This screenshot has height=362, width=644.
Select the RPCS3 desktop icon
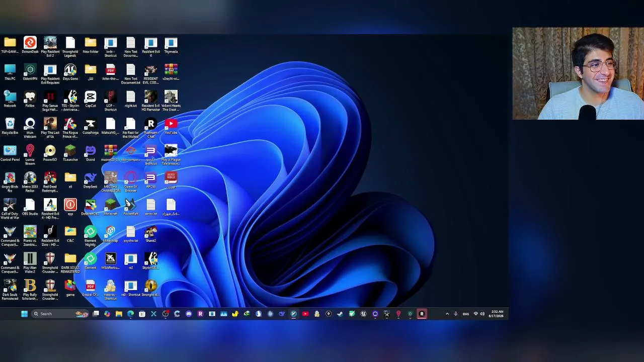(151, 180)
